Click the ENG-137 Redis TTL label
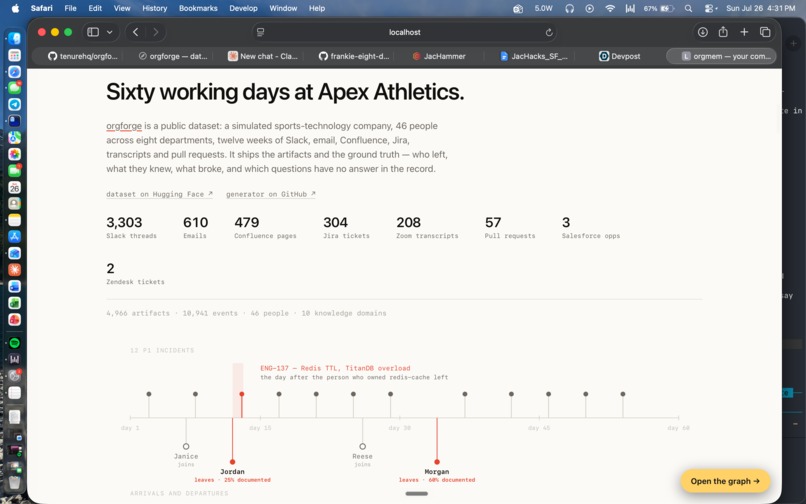This screenshot has width=806, height=504. pyautogui.click(x=335, y=368)
